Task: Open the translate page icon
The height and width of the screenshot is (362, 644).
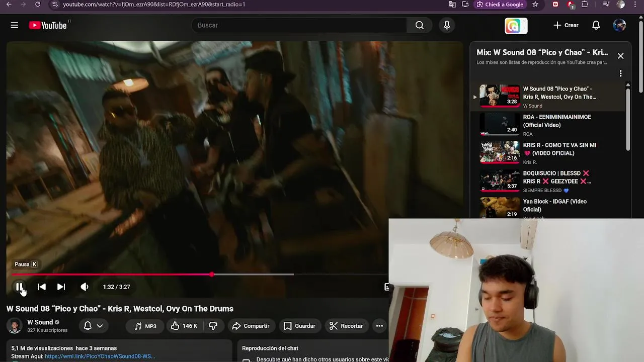Action: (452, 4)
